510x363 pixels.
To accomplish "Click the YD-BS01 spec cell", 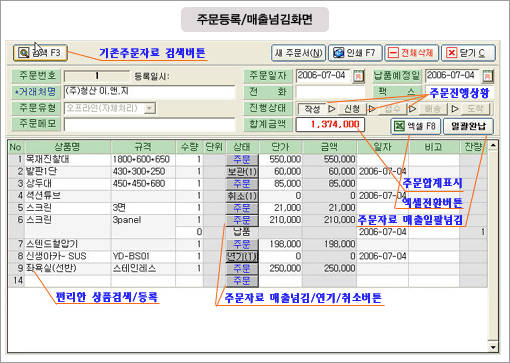I will coord(143,256).
